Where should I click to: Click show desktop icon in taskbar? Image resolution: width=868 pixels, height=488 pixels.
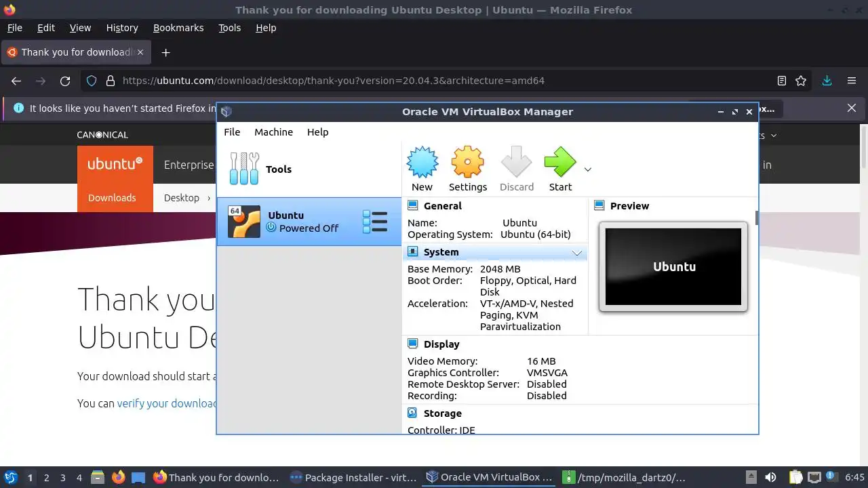[x=138, y=477]
